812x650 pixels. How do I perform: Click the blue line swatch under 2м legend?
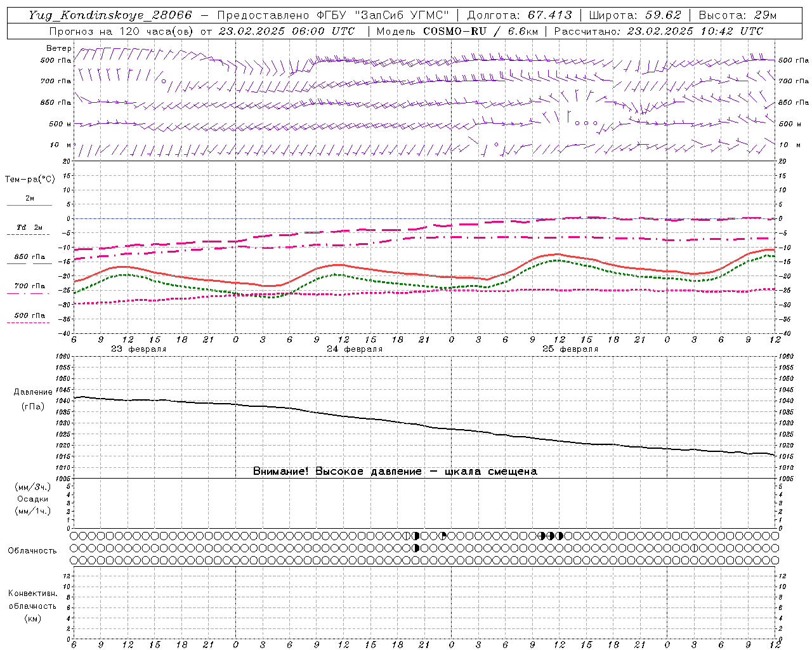pyautogui.click(x=29, y=205)
